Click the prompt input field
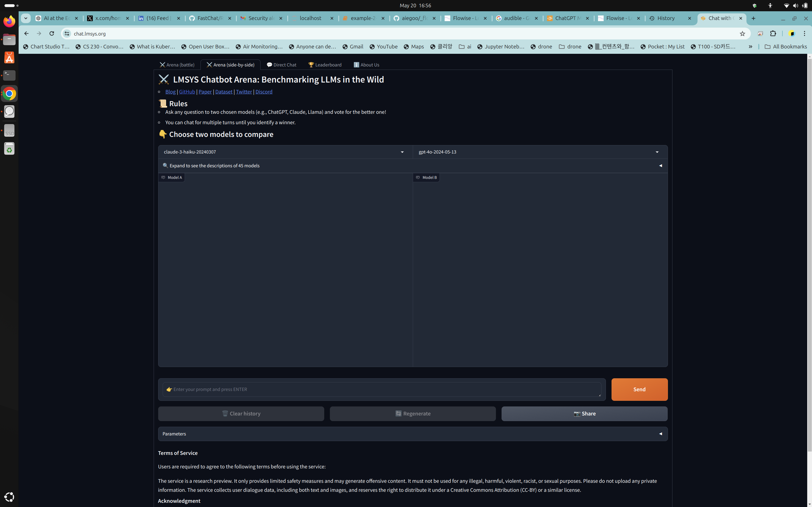Viewport: 812px width, 507px height. point(382,389)
